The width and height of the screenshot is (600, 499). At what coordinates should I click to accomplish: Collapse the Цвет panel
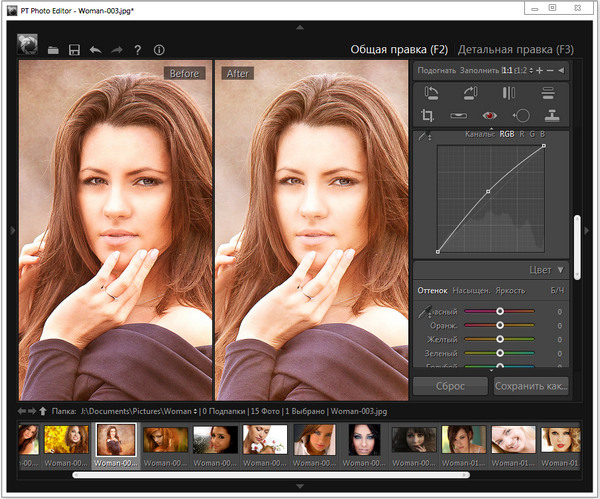[x=561, y=269]
